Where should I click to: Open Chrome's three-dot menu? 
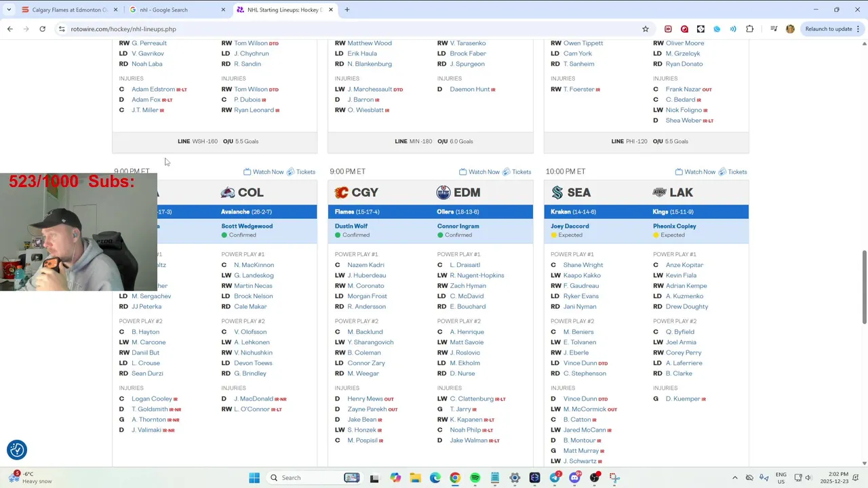[x=859, y=29]
